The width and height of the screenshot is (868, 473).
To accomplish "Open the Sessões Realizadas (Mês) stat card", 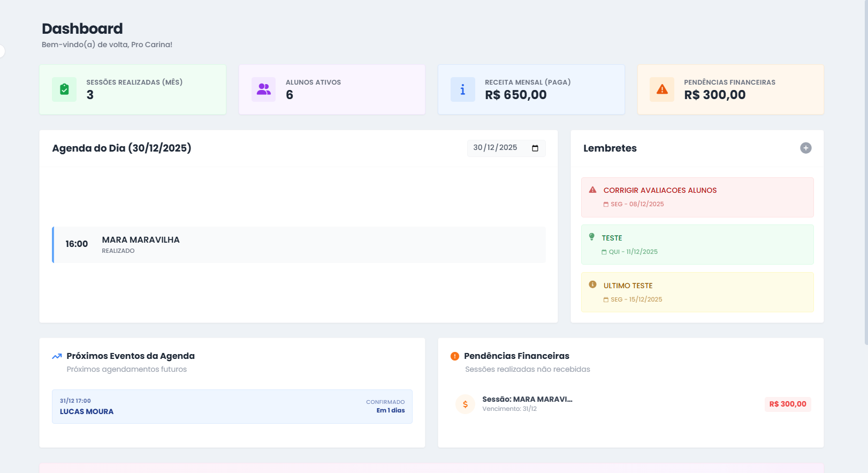I will [133, 89].
